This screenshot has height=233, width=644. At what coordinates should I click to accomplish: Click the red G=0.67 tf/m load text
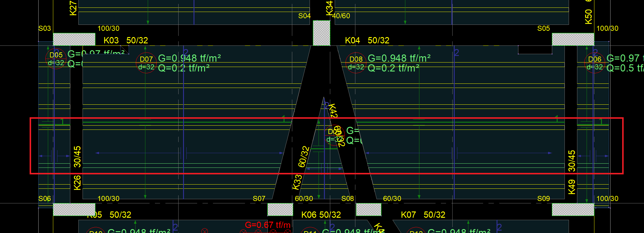pos(267,225)
